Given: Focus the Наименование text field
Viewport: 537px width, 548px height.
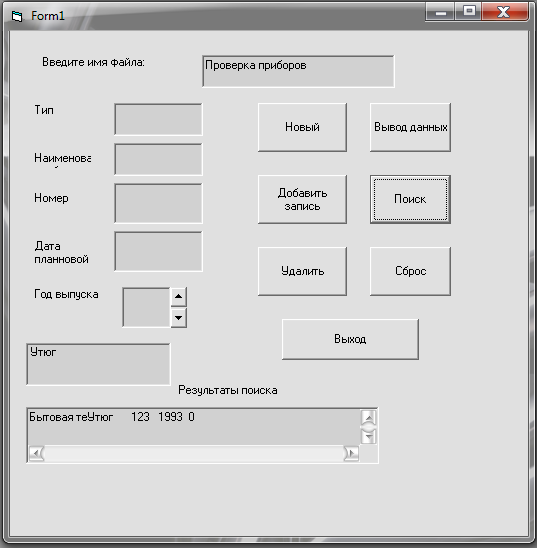Looking at the screenshot, I should coord(158,159).
